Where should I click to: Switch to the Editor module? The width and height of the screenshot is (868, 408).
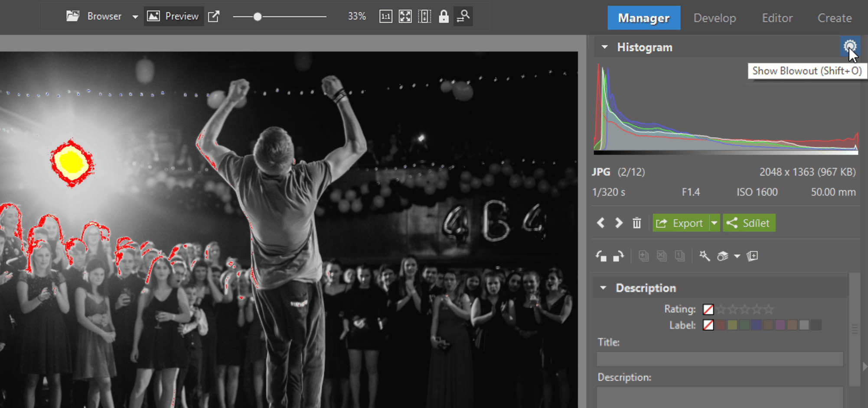777,18
